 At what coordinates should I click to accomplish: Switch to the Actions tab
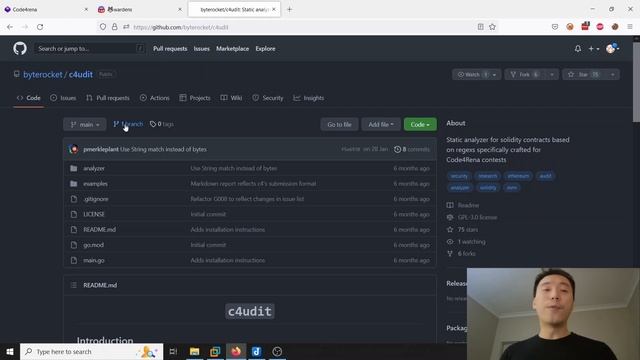[x=155, y=98]
